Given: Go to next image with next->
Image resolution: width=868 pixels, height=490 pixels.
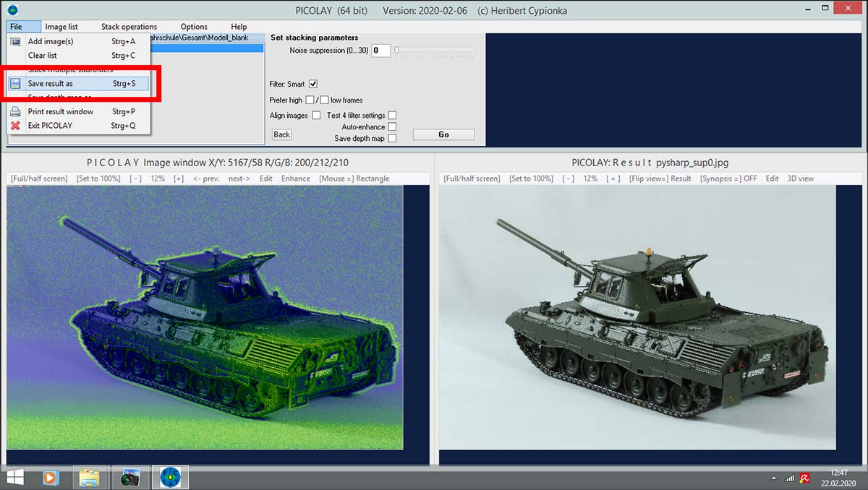Looking at the screenshot, I should (x=239, y=179).
